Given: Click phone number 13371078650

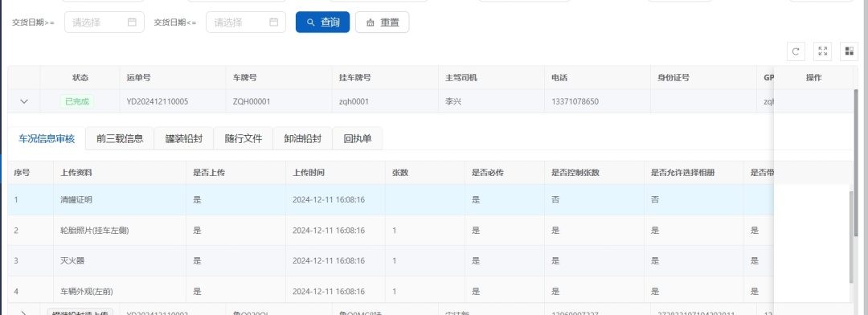Looking at the screenshot, I should click(575, 102).
